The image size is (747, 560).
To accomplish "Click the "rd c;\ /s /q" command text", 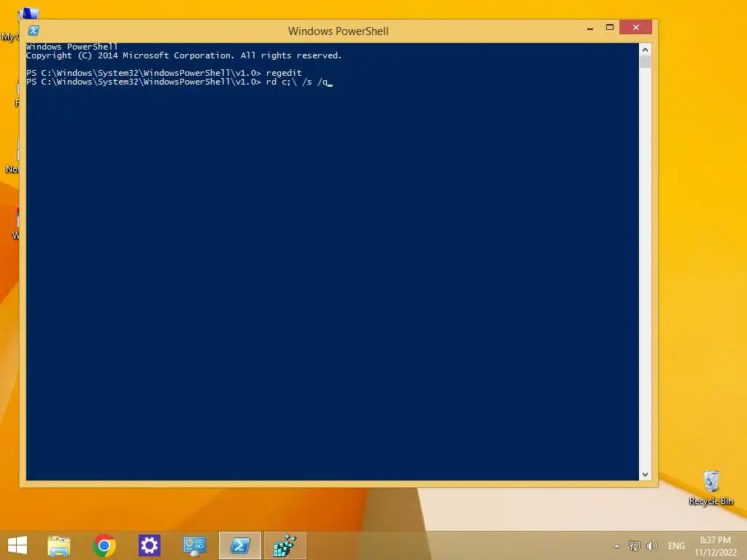I will 297,82.
